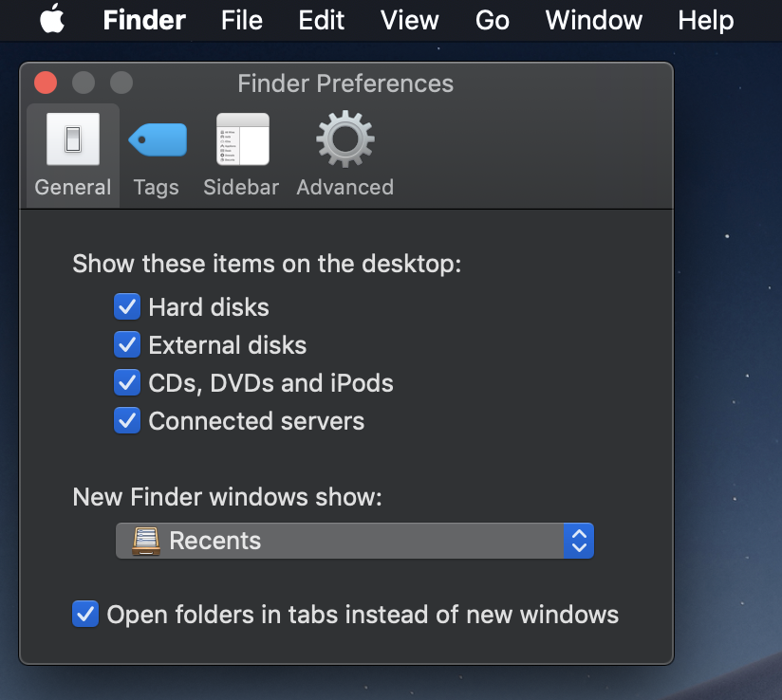
Task: Open the Edit menu
Action: point(321,21)
